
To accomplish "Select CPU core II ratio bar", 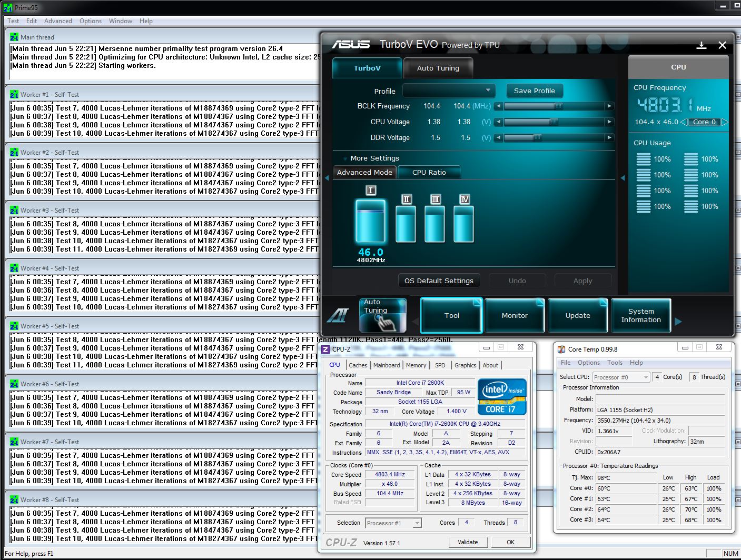I will (406, 224).
